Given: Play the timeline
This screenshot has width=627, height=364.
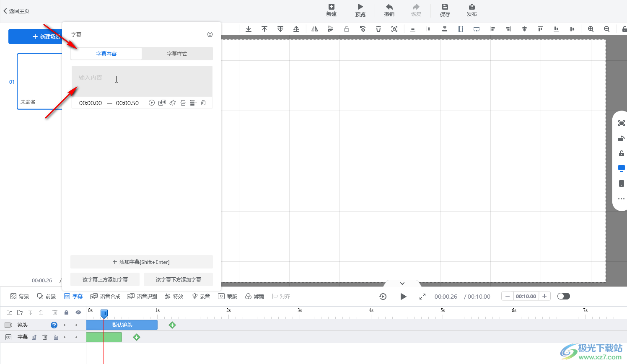Looking at the screenshot, I should pos(403,297).
